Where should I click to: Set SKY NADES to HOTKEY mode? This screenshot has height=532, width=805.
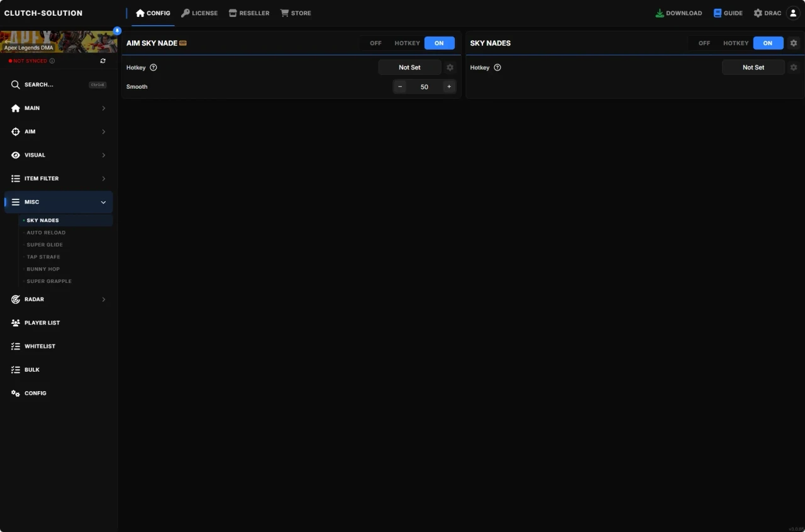tap(735, 43)
